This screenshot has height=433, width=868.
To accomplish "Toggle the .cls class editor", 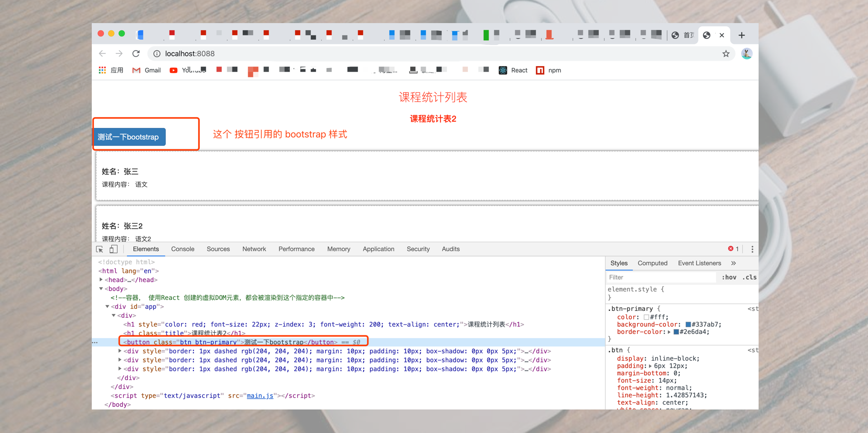I will point(749,277).
